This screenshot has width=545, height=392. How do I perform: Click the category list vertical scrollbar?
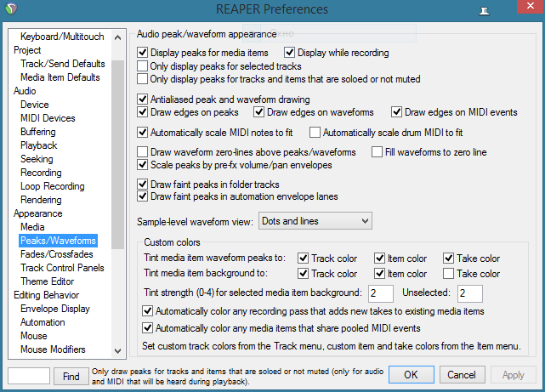pos(117,170)
